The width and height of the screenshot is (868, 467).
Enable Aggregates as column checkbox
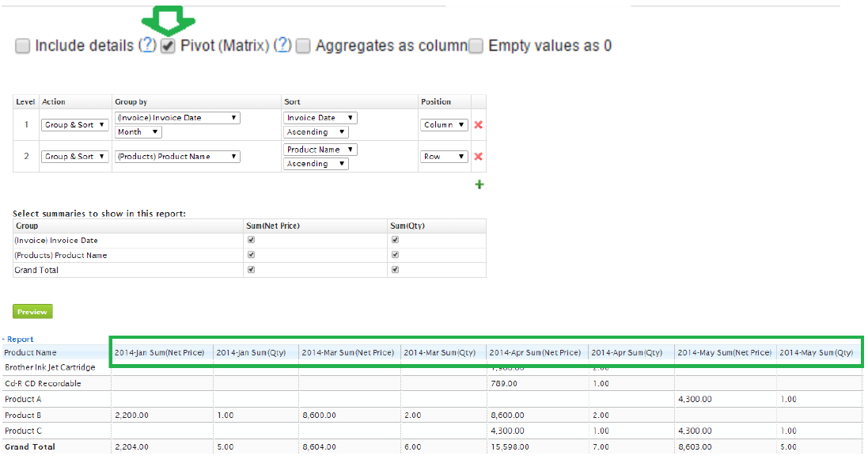coord(303,46)
